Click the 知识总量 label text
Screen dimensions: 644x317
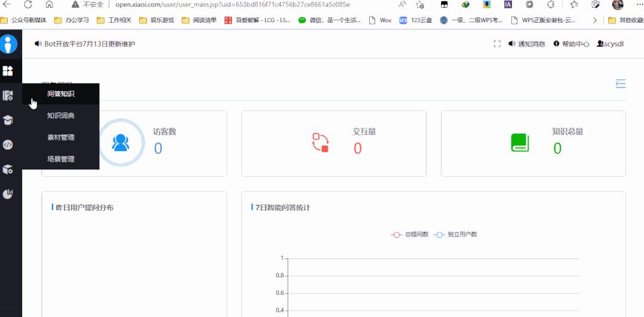click(568, 131)
